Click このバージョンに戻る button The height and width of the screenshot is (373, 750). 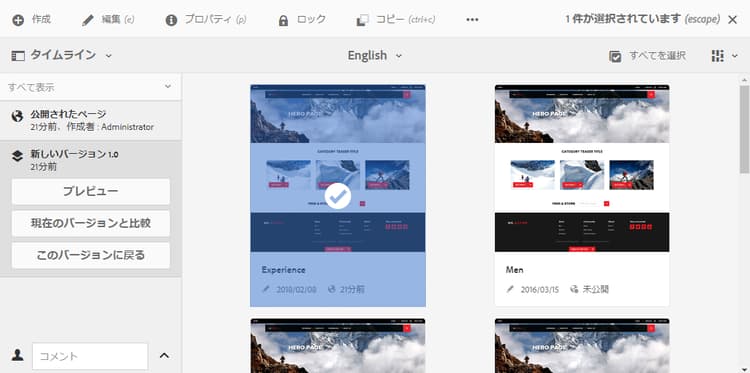[x=91, y=255]
